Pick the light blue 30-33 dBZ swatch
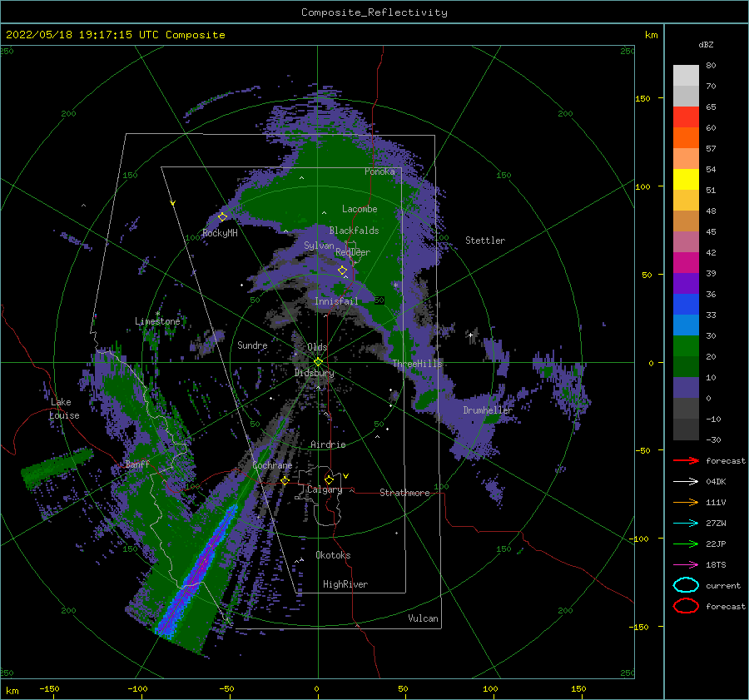 686,325
